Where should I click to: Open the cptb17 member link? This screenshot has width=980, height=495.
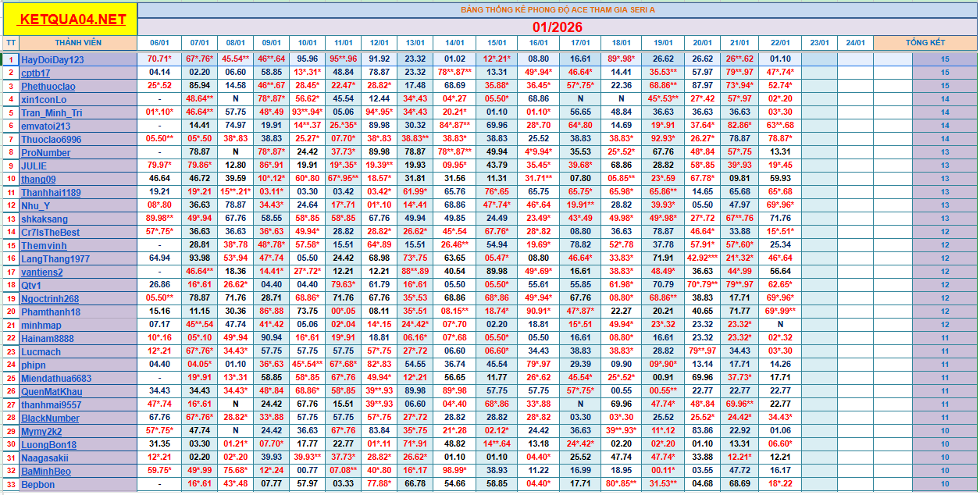point(36,73)
